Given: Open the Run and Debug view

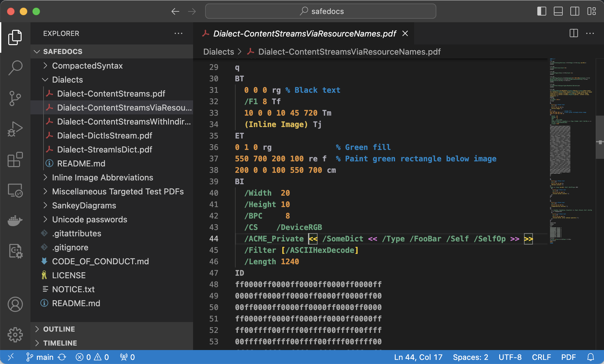Looking at the screenshot, I should click(15, 129).
